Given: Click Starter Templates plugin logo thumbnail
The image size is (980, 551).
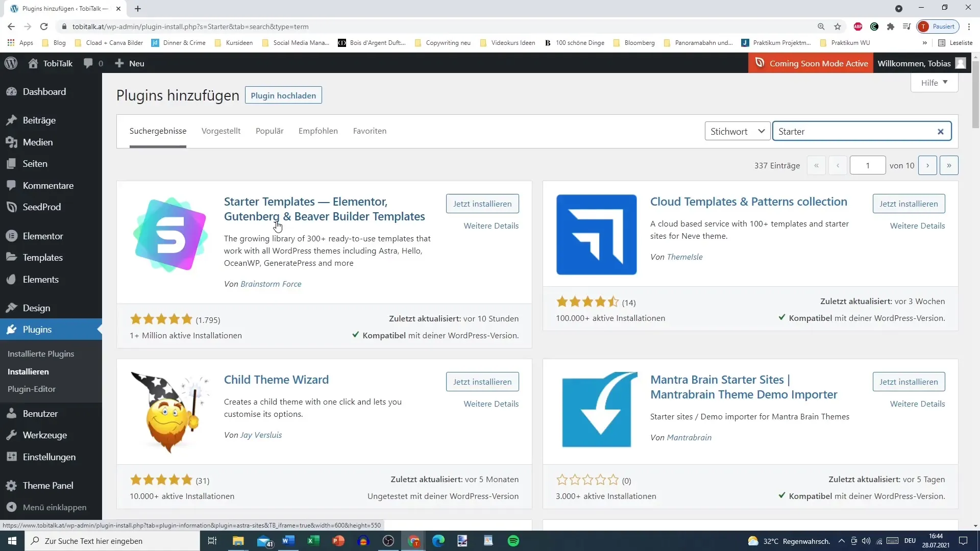Looking at the screenshot, I should click(170, 235).
